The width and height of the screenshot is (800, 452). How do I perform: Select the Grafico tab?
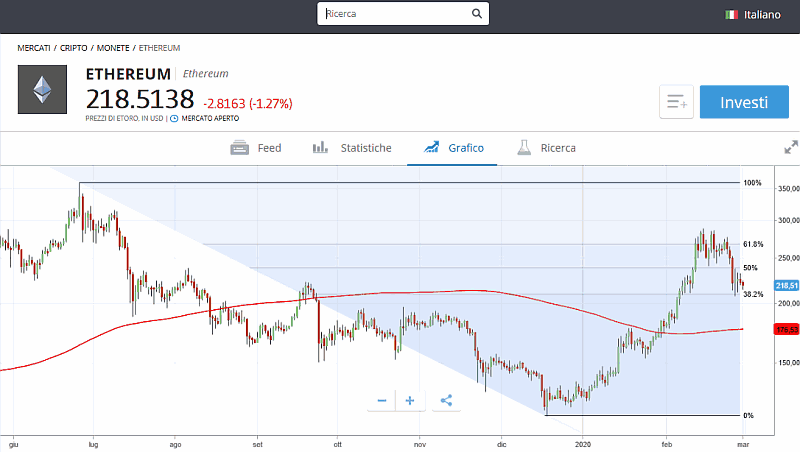click(x=453, y=148)
